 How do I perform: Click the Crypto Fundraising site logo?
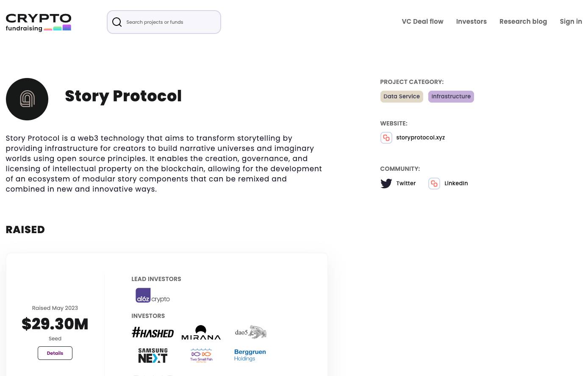point(38,22)
